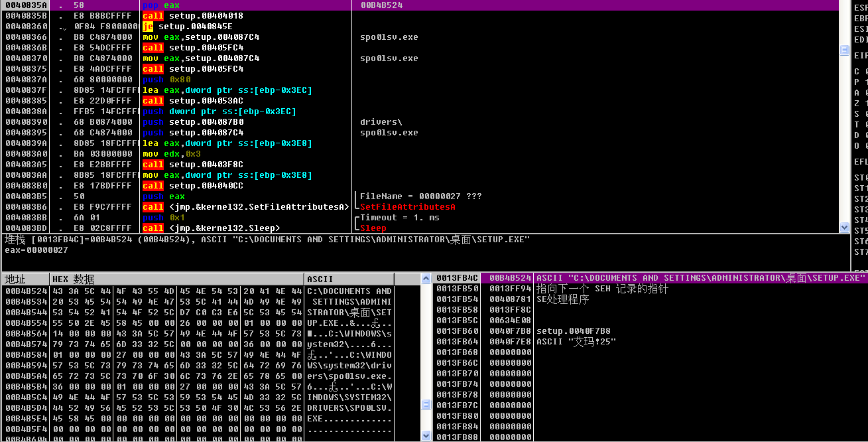The image size is (868, 442).
Task: Click the hex dump pane scrollbar thumb
Action: click(426, 404)
